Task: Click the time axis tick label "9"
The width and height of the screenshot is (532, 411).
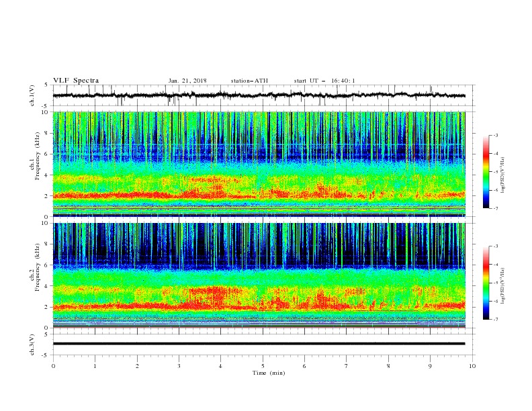Action: point(430,366)
